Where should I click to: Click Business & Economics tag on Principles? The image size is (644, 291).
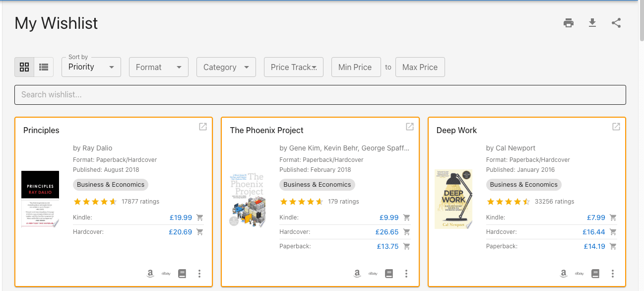tap(111, 185)
